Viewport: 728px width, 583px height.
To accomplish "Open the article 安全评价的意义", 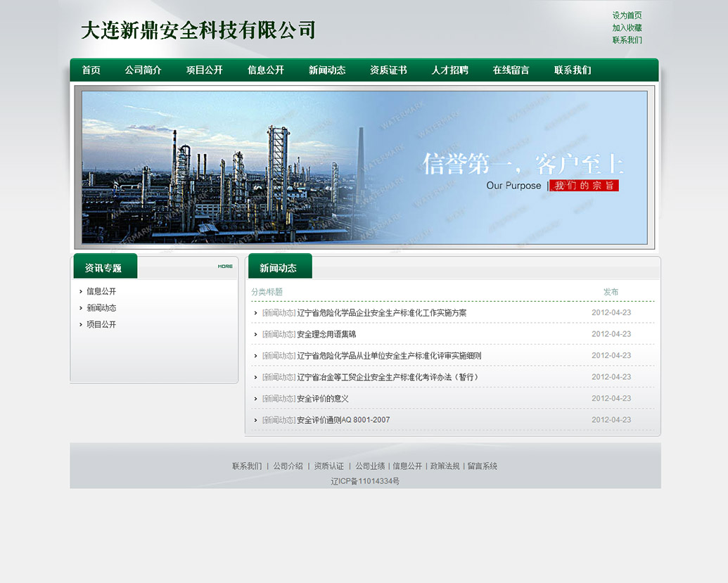I will tap(323, 399).
